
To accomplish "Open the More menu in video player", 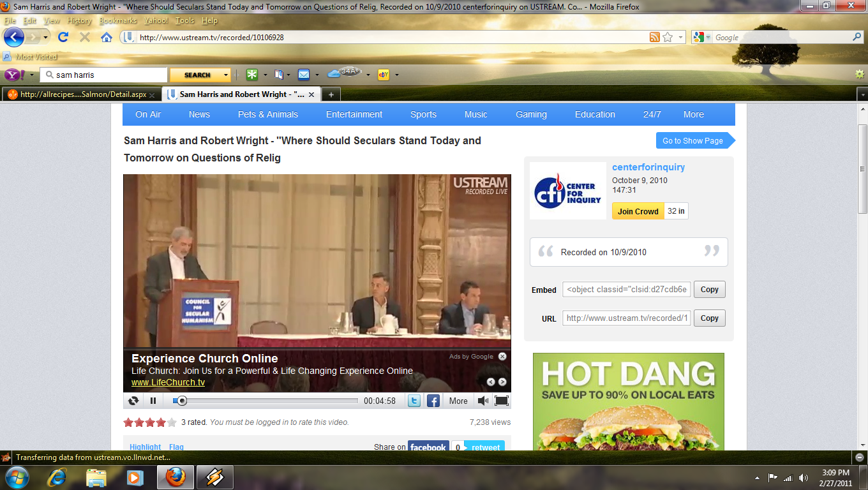I will pos(458,401).
